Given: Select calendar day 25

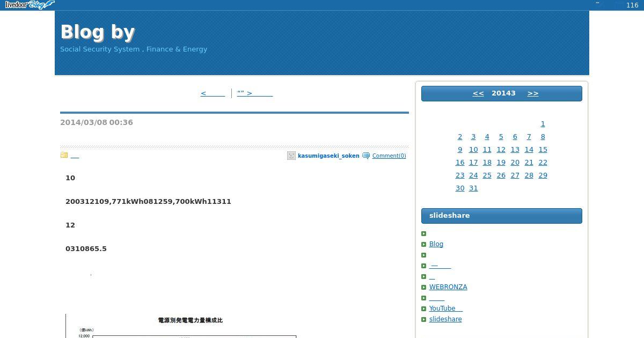Looking at the screenshot, I should point(487,175).
